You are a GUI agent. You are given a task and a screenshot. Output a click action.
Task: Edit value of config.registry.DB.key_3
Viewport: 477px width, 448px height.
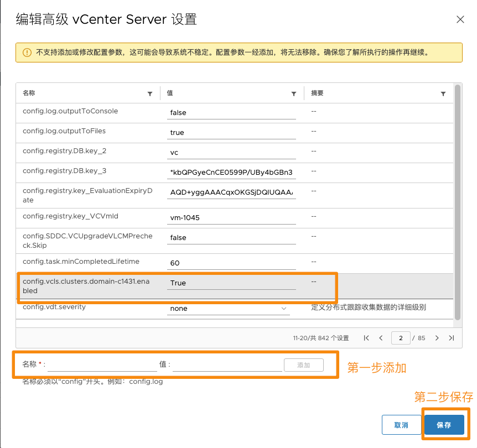(x=231, y=173)
